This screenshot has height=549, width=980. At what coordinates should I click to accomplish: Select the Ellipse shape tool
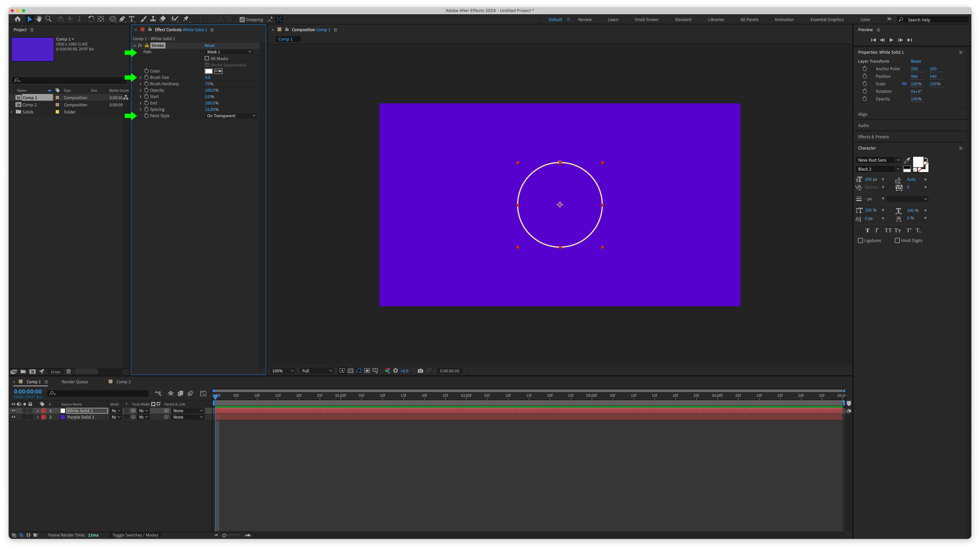pyautogui.click(x=113, y=19)
